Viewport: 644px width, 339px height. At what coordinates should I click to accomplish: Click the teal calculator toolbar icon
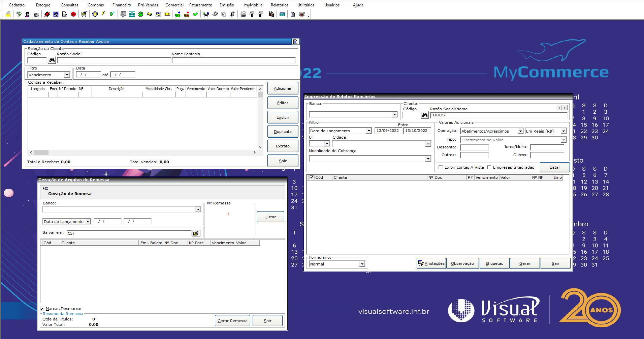tap(282, 14)
